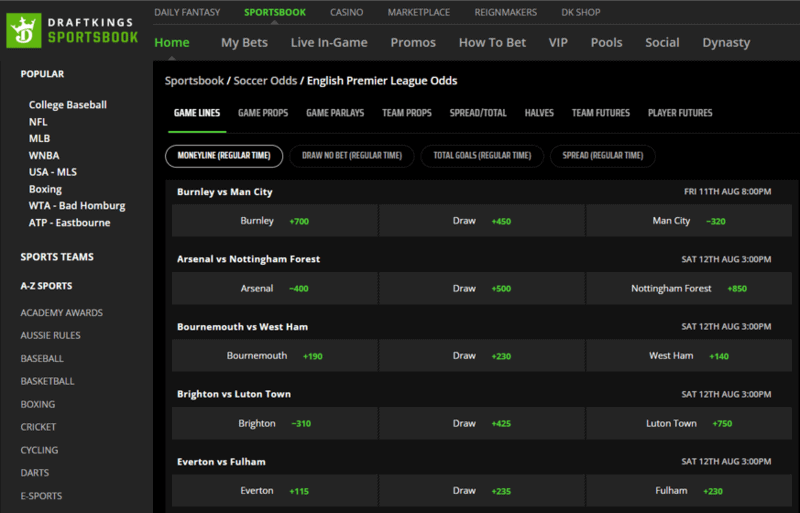
Task: Open My Bets page
Action: [244, 42]
